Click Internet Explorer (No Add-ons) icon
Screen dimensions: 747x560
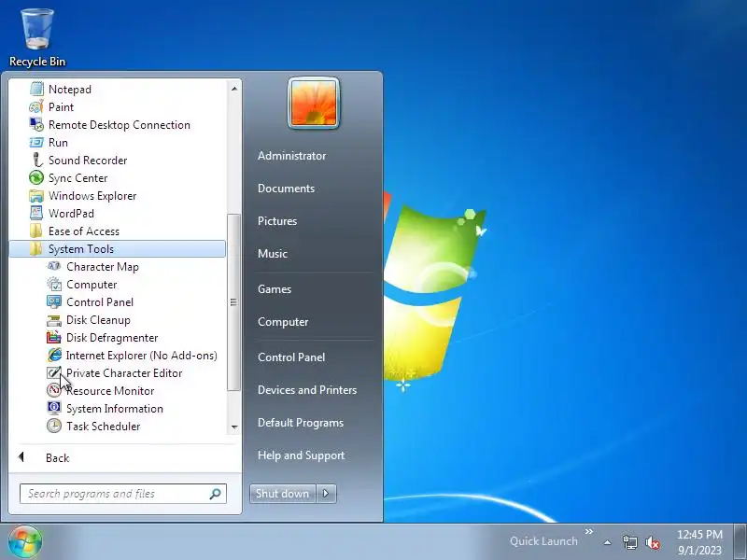[54, 355]
